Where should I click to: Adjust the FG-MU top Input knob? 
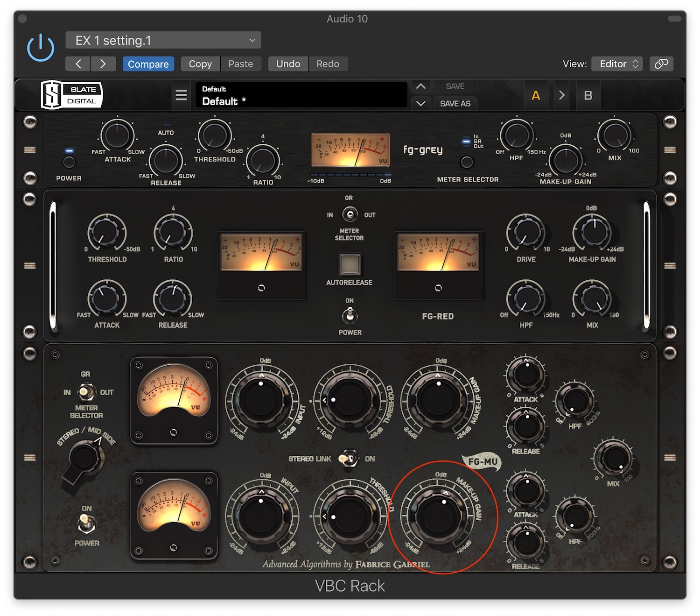pyautogui.click(x=261, y=400)
